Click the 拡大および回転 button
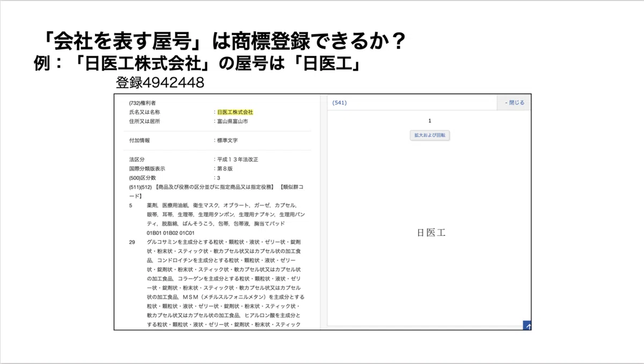644x364 pixels. coord(429,136)
